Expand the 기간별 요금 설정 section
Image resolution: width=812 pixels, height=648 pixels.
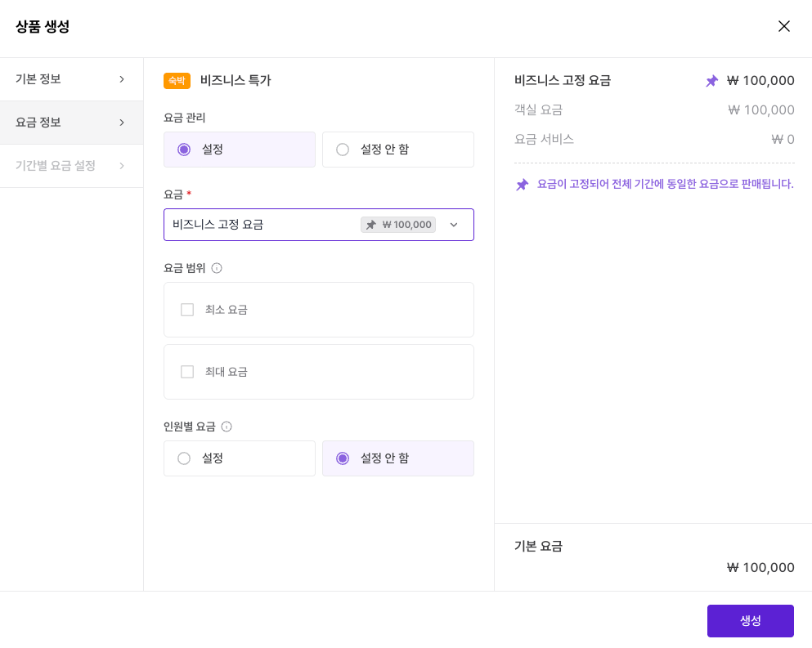coord(71,165)
